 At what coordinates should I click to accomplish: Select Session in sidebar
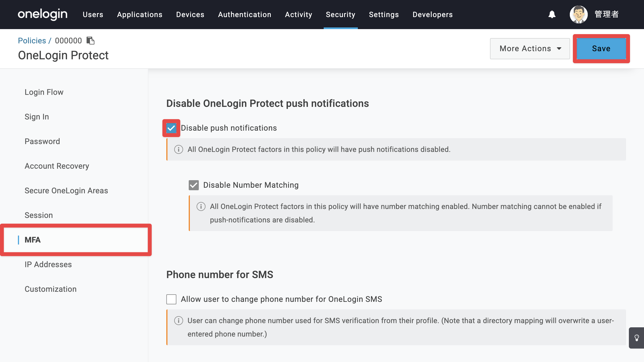[39, 215]
